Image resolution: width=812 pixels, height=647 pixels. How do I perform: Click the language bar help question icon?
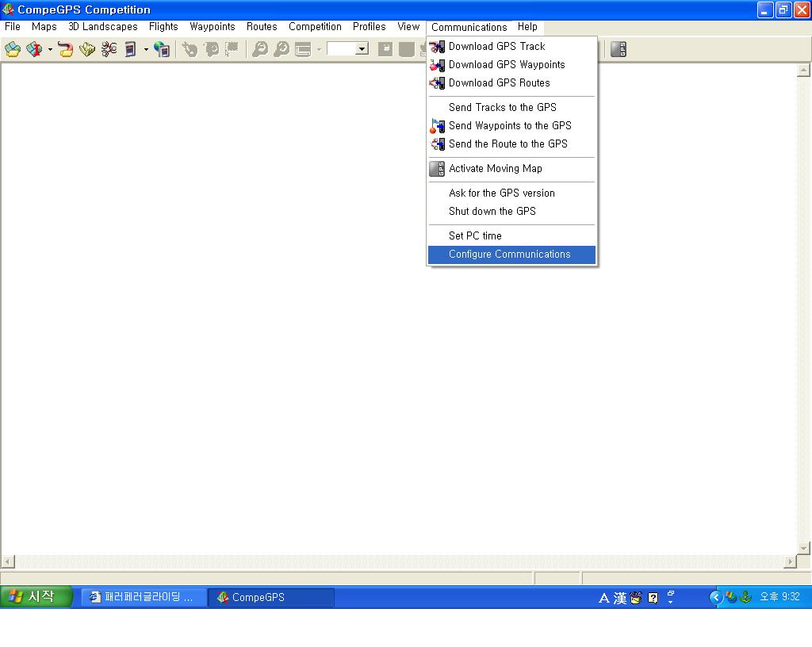click(x=653, y=599)
